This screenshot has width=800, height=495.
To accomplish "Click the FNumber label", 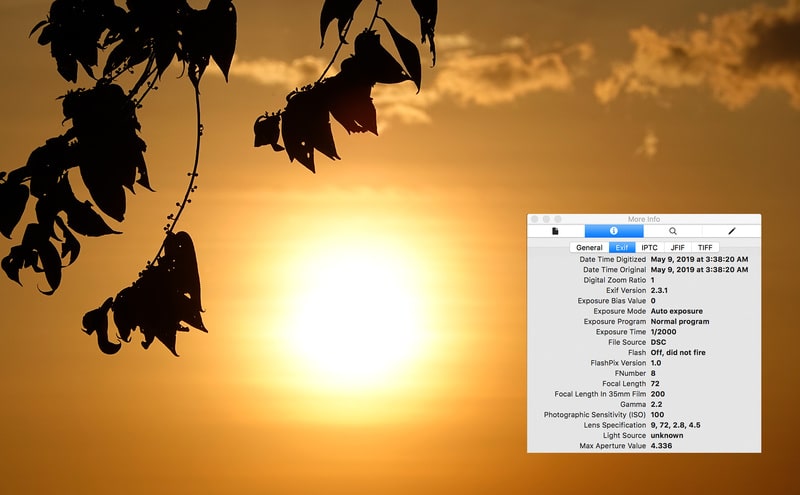I will [x=631, y=373].
